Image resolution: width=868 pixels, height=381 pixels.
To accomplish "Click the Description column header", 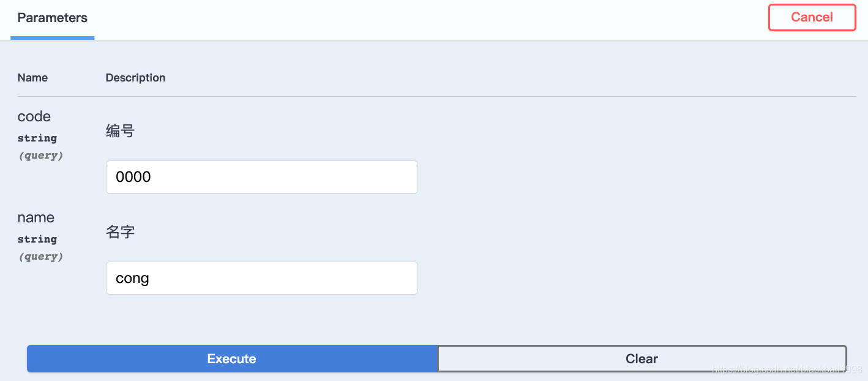I will click(x=135, y=78).
